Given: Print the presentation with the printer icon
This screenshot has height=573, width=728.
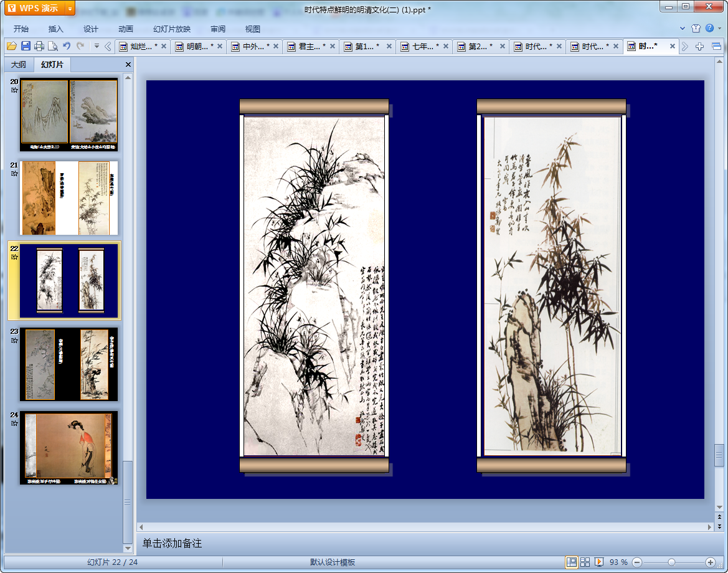Looking at the screenshot, I should [x=39, y=46].
